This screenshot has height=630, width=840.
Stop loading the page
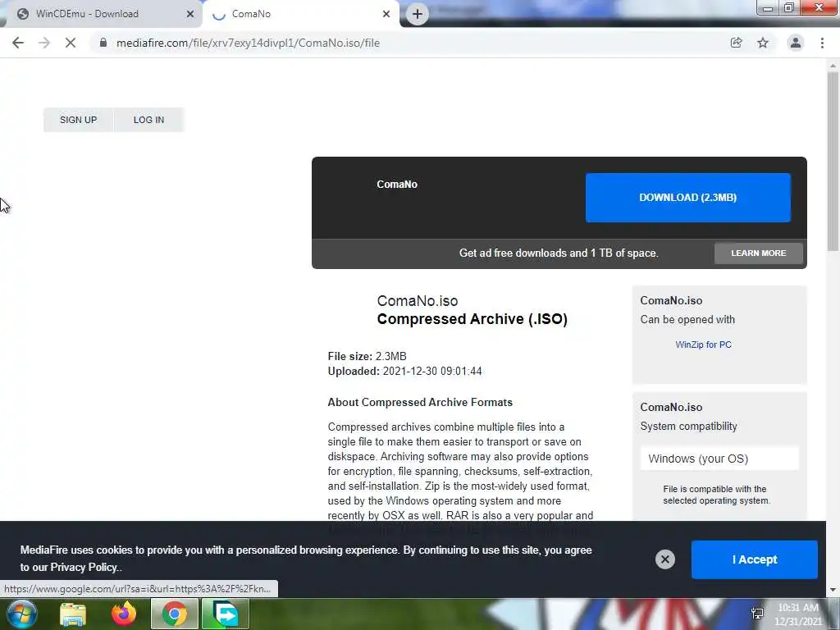tap(71, 43)
